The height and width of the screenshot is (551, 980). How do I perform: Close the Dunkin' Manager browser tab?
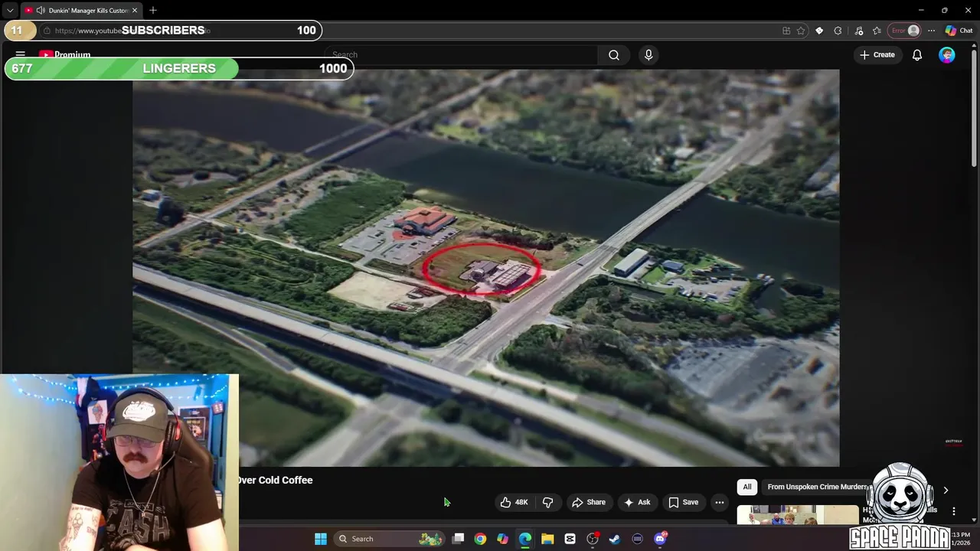click(x=135, y=11)
